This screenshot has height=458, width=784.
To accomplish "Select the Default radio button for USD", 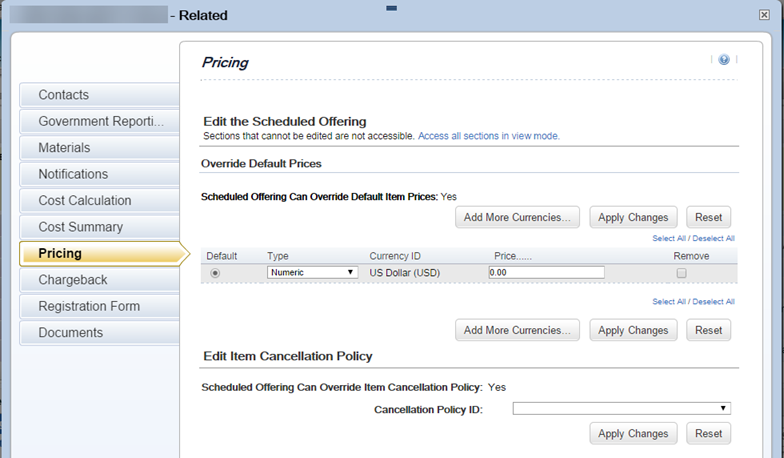I will tap(215, 273).
